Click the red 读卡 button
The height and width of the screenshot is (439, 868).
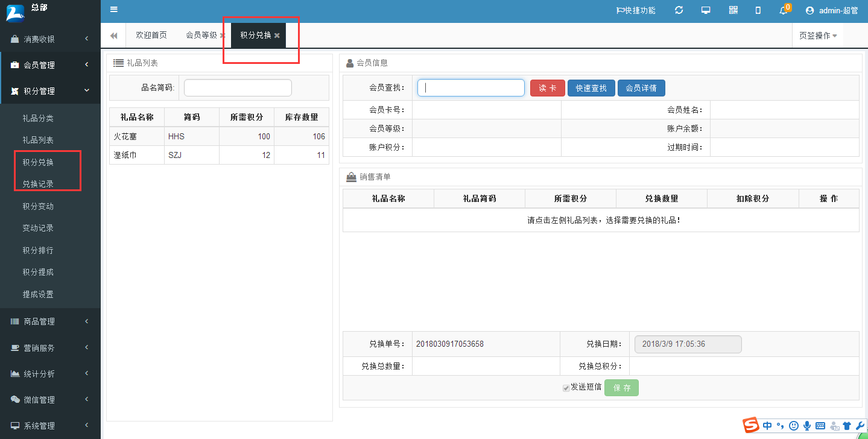click(547, 88)
